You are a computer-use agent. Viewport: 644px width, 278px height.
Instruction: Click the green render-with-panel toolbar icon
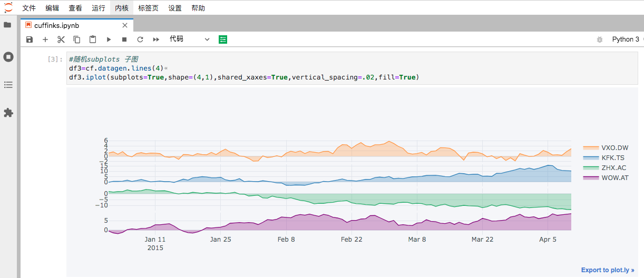tap(223, 39)
